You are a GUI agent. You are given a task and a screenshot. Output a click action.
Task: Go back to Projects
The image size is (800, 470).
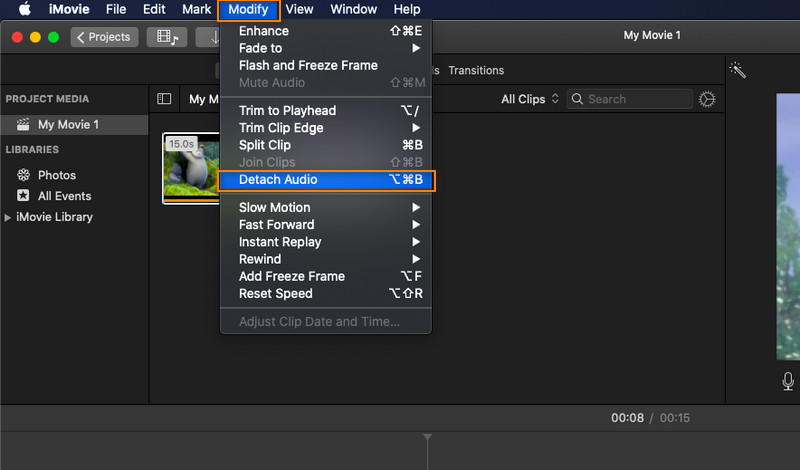tap(104, 37)
